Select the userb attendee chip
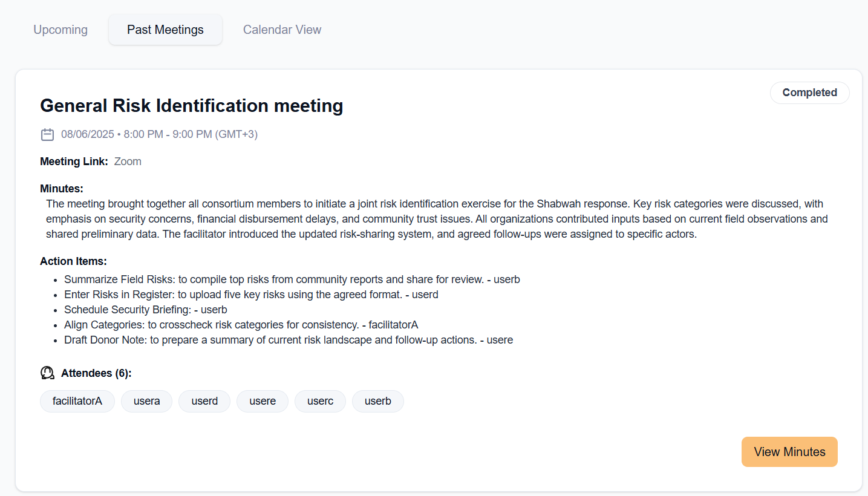 point(378,401)
